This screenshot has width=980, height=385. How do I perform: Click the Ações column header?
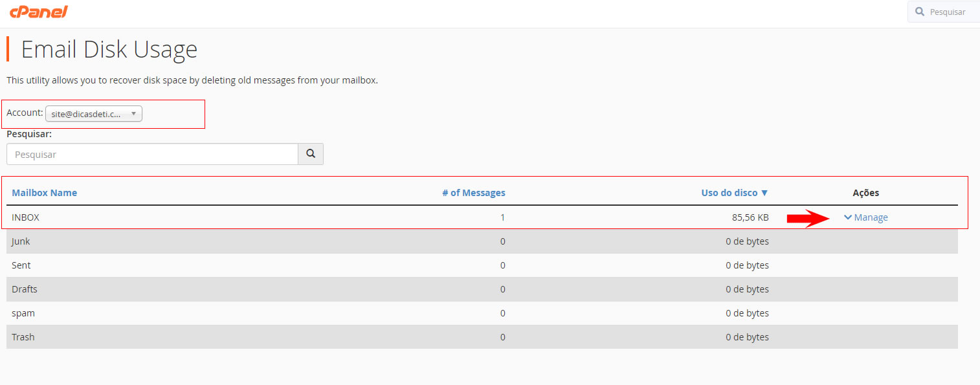(x=865, y=193)
